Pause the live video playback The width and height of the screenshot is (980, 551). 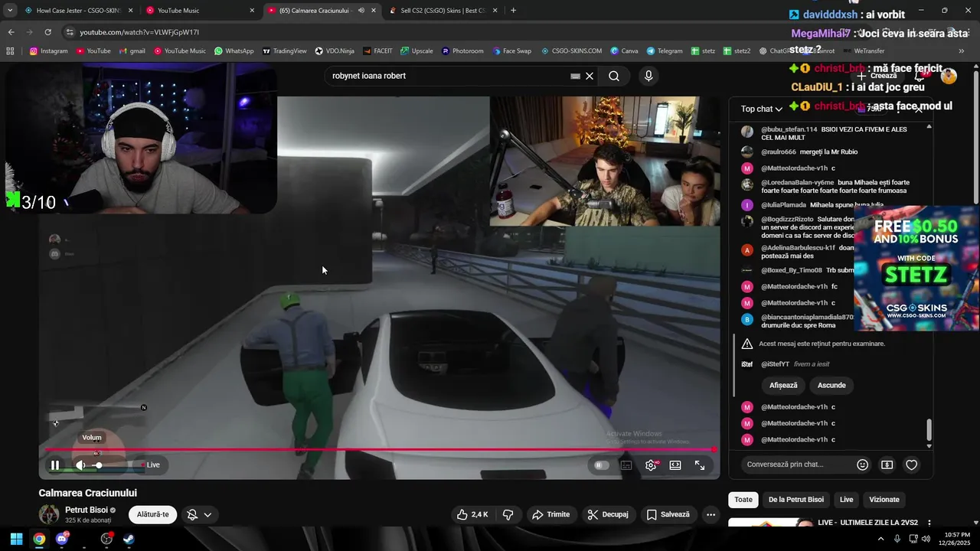(55, 465)
